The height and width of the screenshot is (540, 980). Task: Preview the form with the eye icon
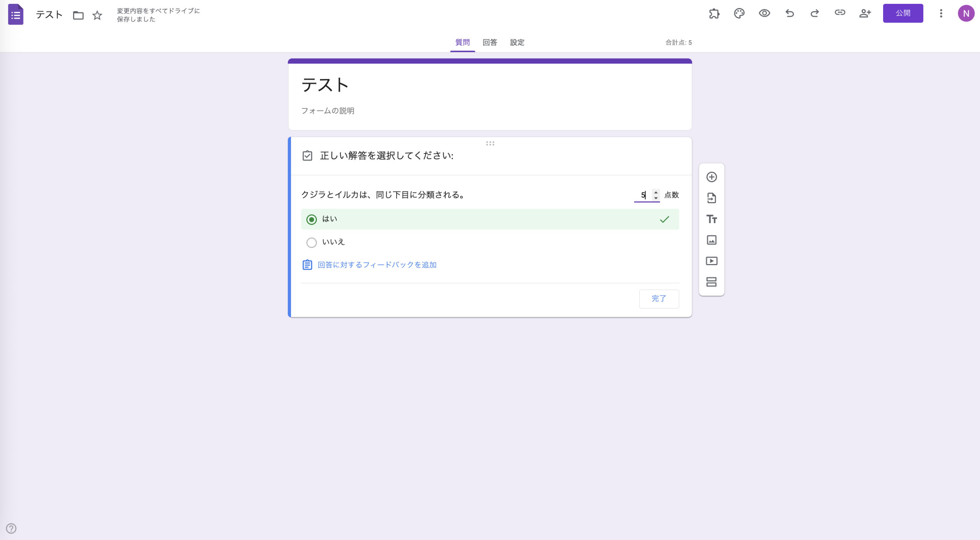tap(764, 13)
